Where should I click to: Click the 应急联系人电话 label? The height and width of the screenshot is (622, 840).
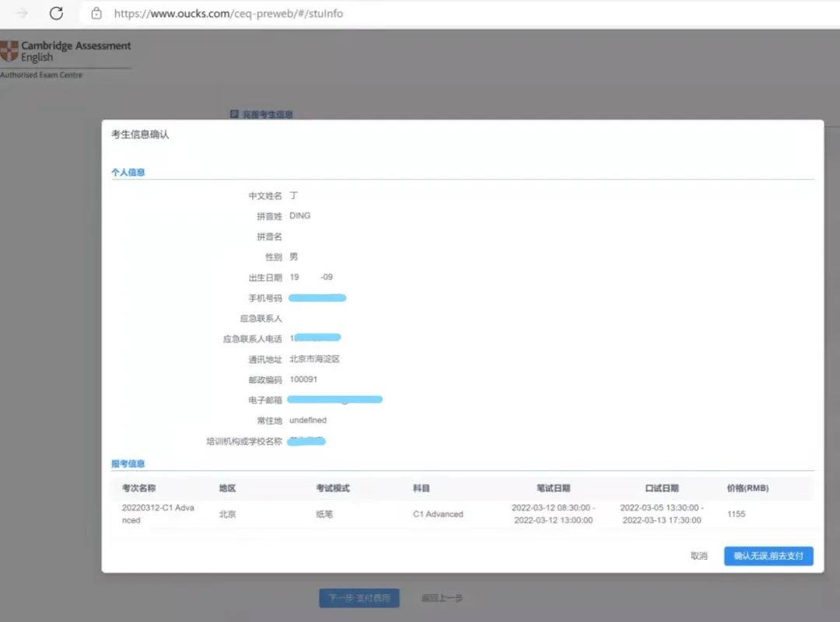(x=252, y=338)
